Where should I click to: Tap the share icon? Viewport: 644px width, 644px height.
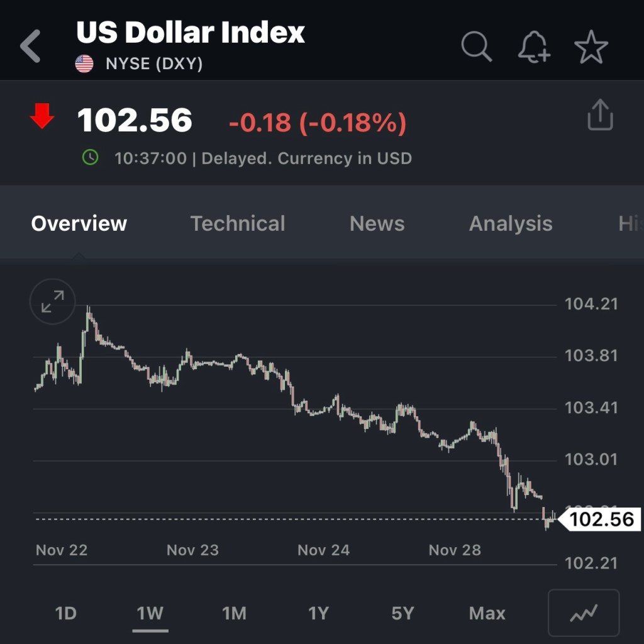[x=600, y=115]
